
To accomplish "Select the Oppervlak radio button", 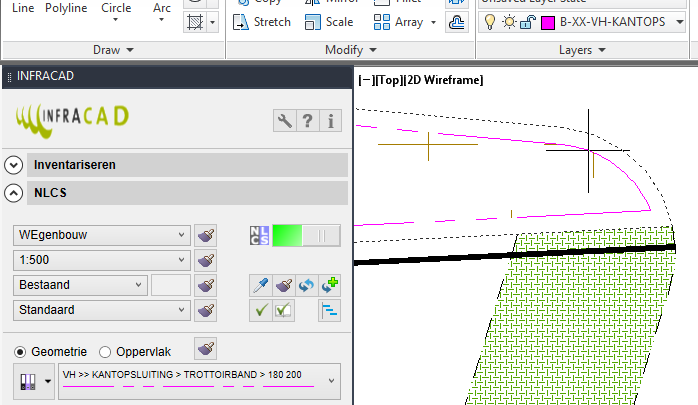I will pyautogui.click(x=105, y=352).
